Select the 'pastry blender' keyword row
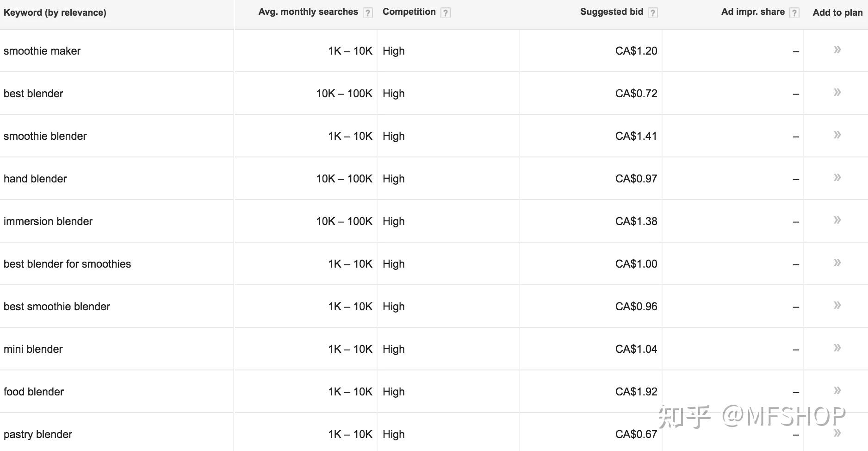 38,434
